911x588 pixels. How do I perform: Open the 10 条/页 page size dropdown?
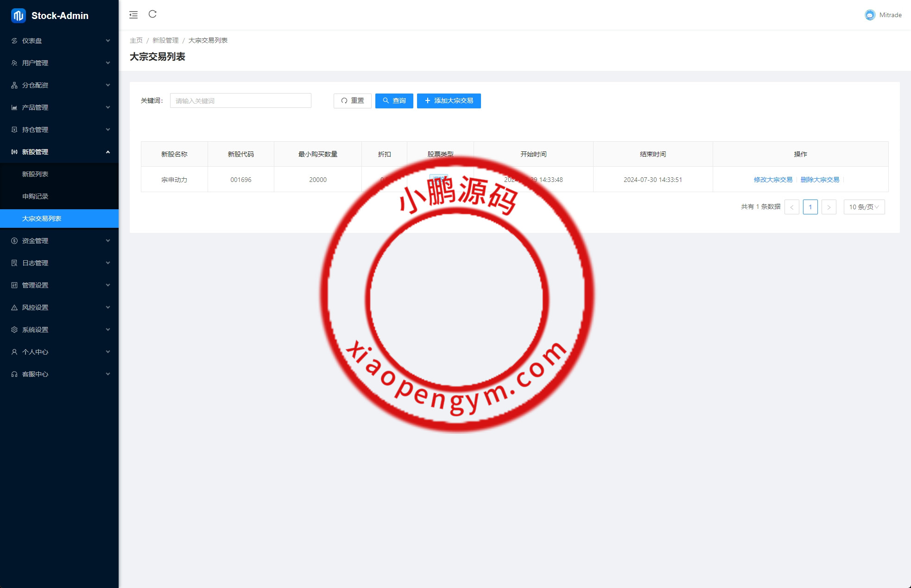(864, 207)
